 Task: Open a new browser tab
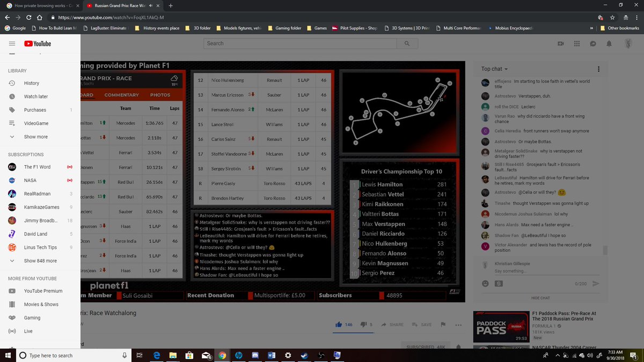[x=171, y=5]
